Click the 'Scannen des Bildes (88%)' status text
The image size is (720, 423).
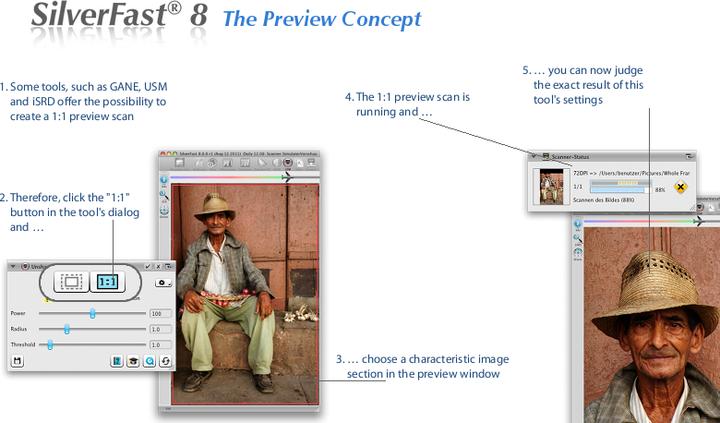coord(604,200)
